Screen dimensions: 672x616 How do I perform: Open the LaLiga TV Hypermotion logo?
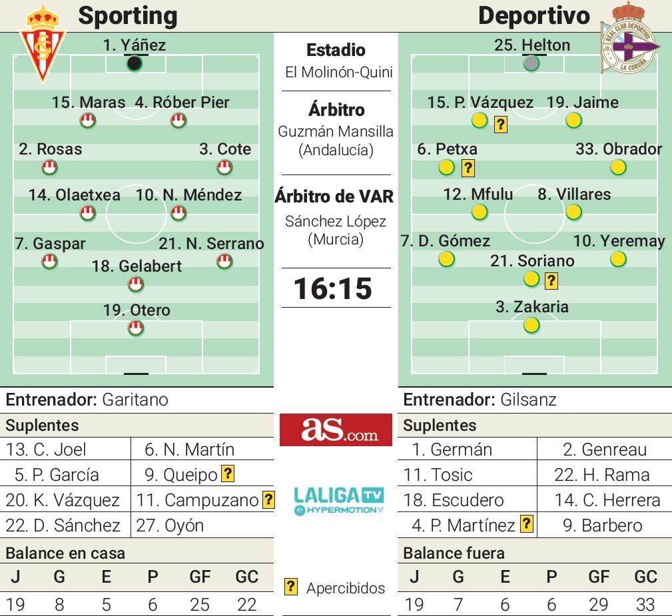(338, 501)
